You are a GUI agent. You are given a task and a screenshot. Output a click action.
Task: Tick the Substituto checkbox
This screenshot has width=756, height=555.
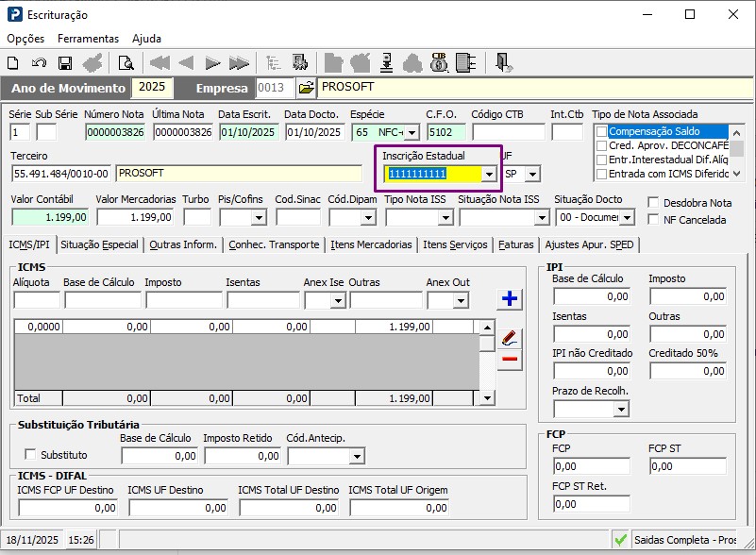click(30, 455)
